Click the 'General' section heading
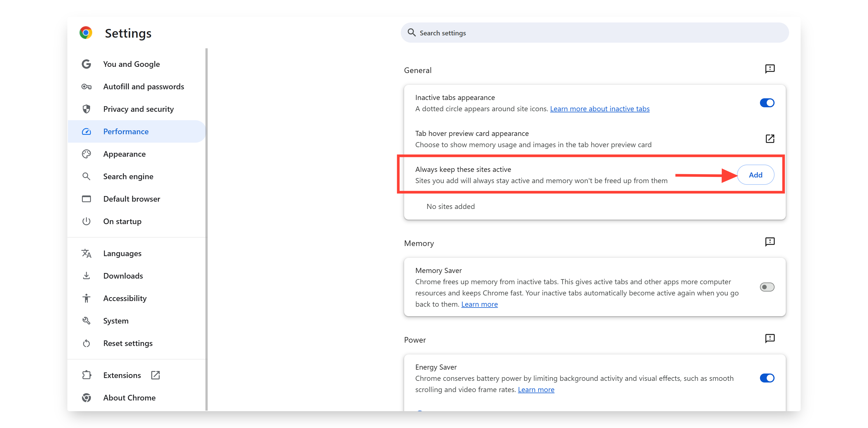This screenshot has width=868, height=428. pos(418,70)
